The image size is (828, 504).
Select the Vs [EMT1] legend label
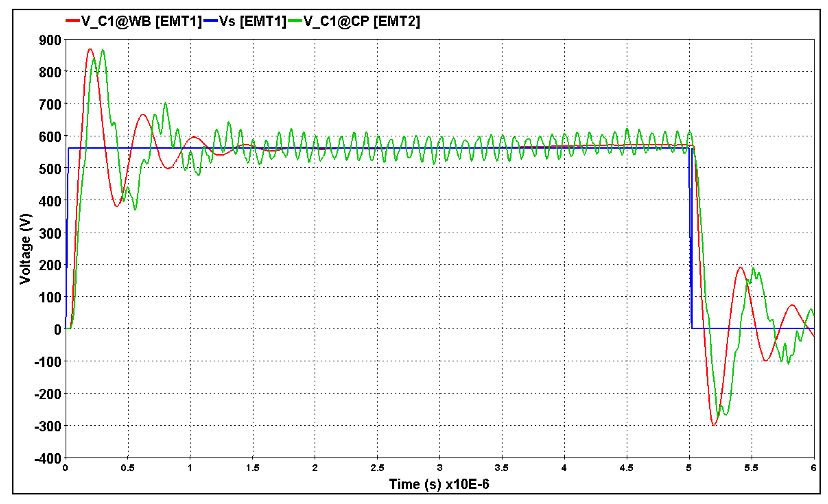pyautogui.click(x=253, y=21)
